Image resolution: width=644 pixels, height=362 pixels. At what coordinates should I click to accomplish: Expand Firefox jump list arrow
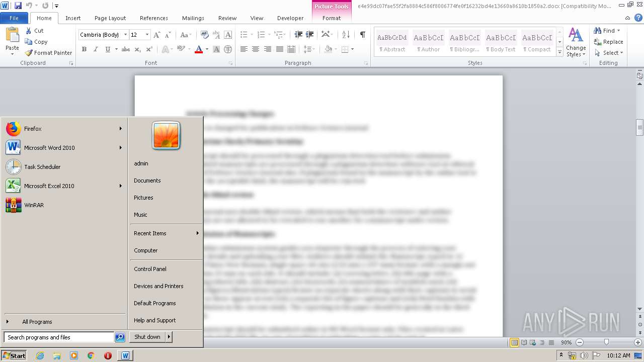tap(121, 129)
